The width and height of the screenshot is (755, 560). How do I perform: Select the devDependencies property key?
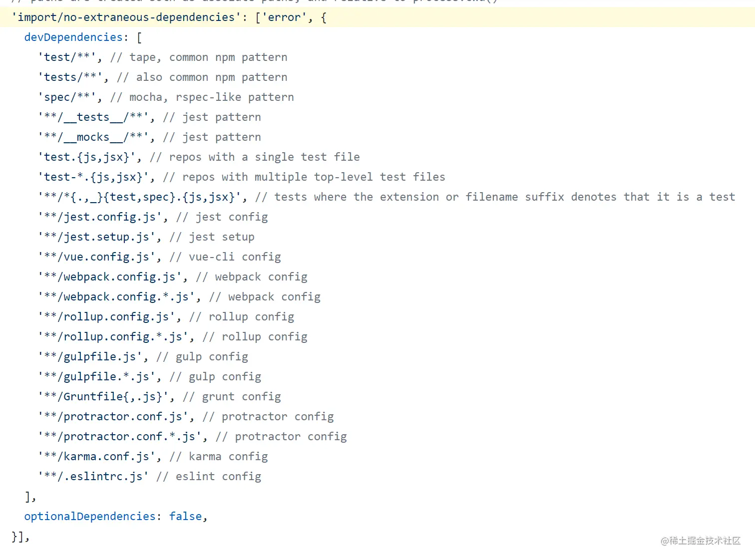tap(73, 37)
